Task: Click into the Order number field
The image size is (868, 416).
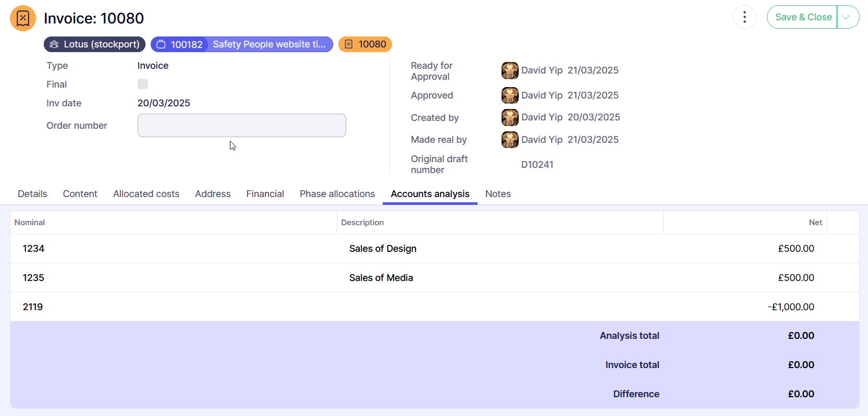Action: [x=241, y=126]
